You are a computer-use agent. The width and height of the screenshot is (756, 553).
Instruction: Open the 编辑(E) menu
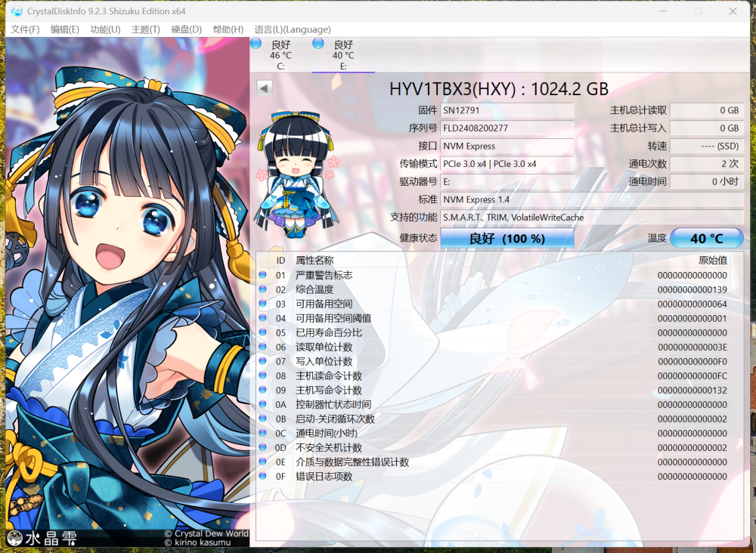(64, 29)
